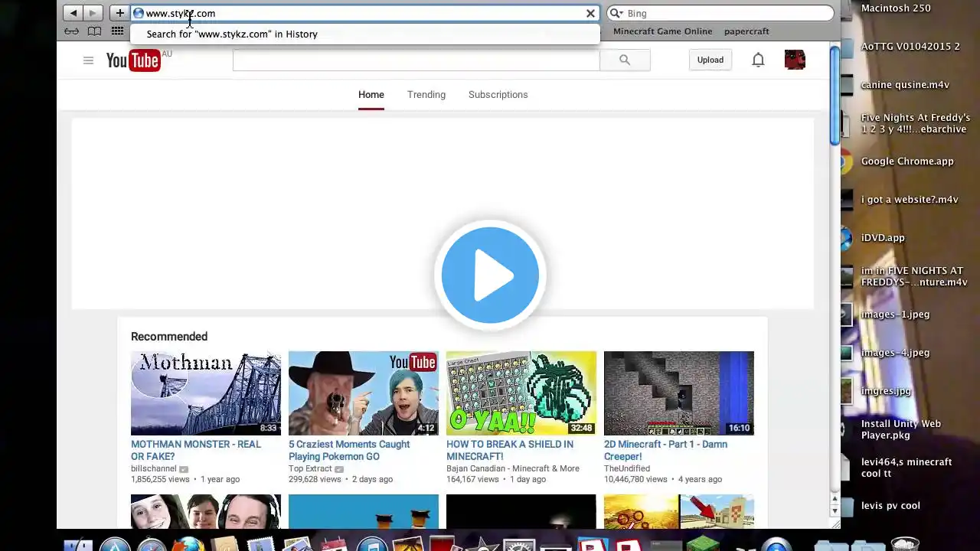980x551 pixels.
Task: Open the YouTube hamburger guide menu
Action: [x=88, y=60]
